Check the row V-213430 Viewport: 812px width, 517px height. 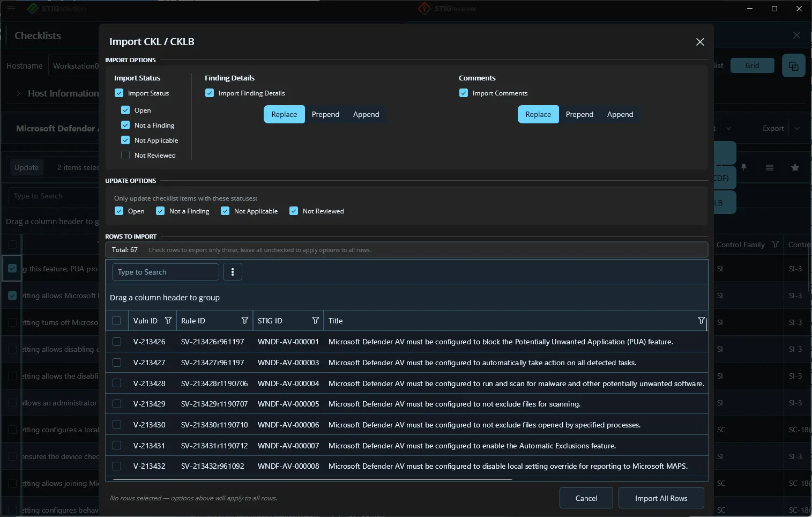click(117, 425)
